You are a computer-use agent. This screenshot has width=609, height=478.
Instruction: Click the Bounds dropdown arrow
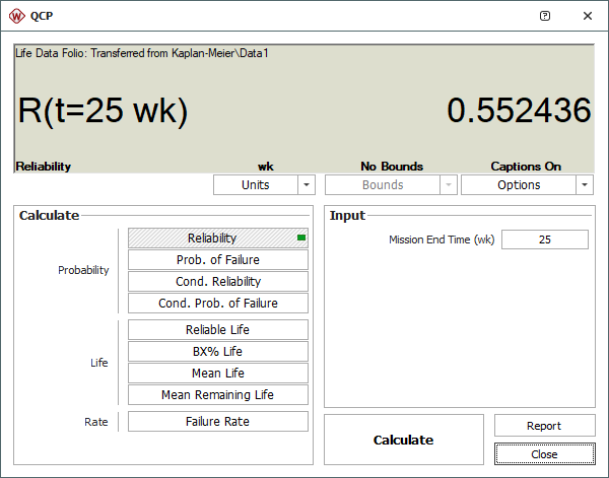(447, 185)
